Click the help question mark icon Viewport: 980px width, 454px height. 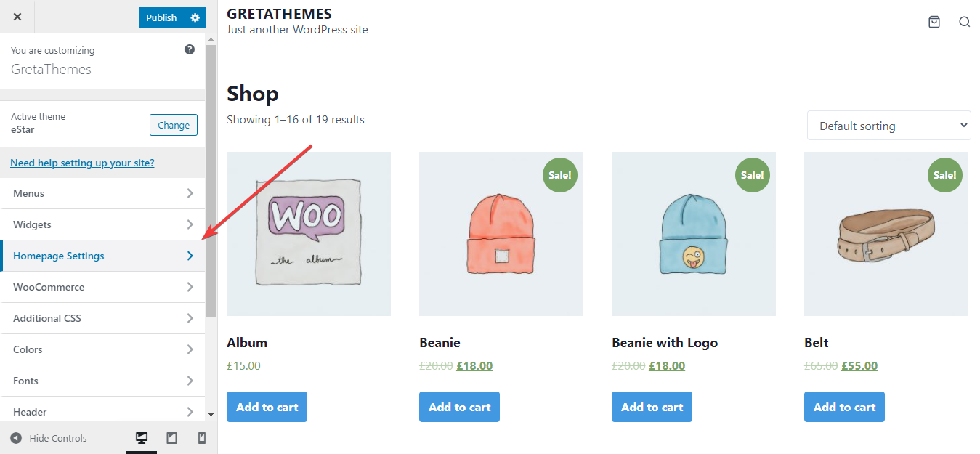point(190,49)
